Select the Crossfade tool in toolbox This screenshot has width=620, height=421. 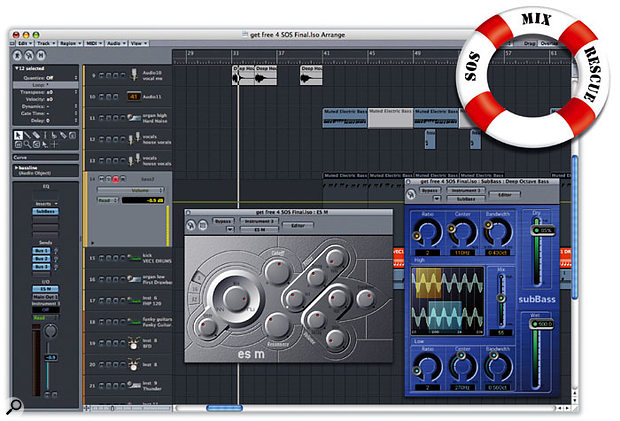pyautogui.click(x=36, y=145)
